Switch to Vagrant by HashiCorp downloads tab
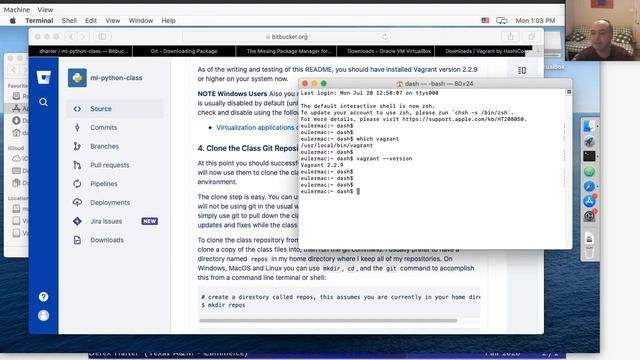 click(484, 51)
